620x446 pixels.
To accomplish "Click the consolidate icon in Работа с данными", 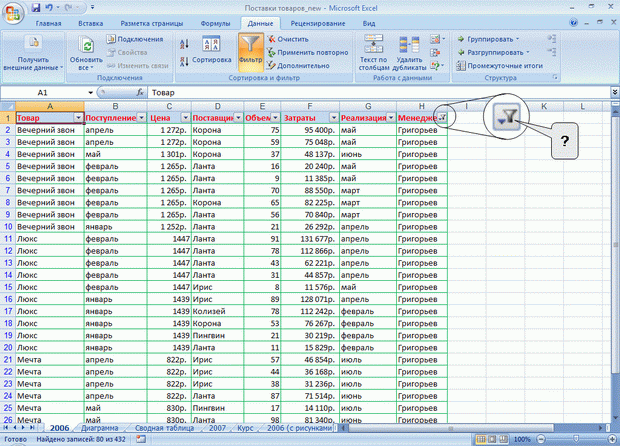I will pos(435,52).
